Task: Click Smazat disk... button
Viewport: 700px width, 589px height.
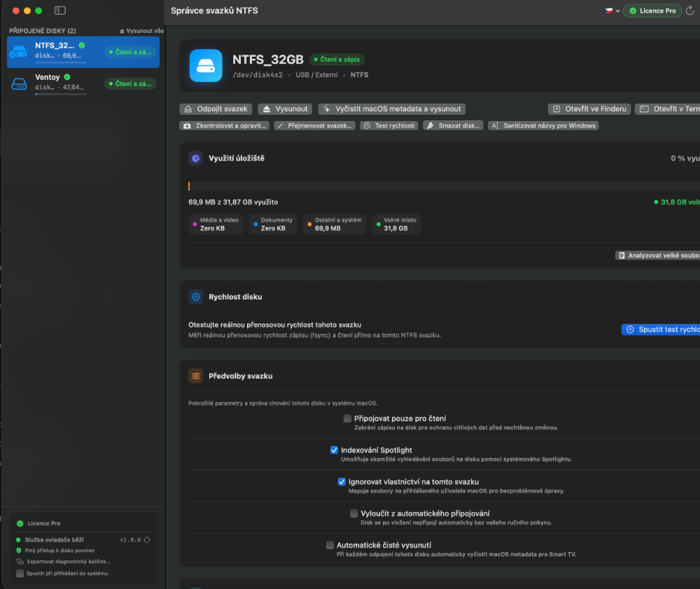Action: (x=453, y=125)
